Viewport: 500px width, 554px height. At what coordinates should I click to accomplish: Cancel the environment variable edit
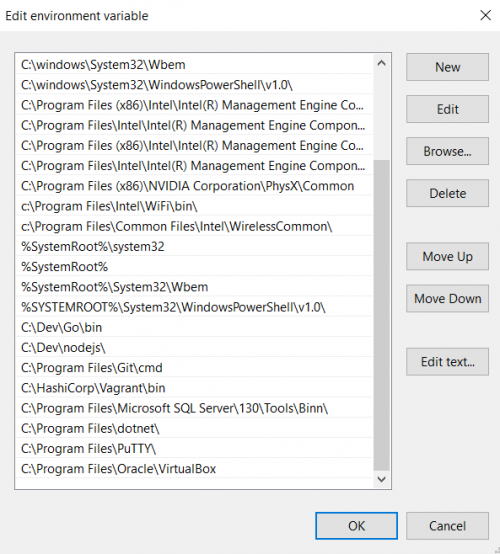click(447, 526)
